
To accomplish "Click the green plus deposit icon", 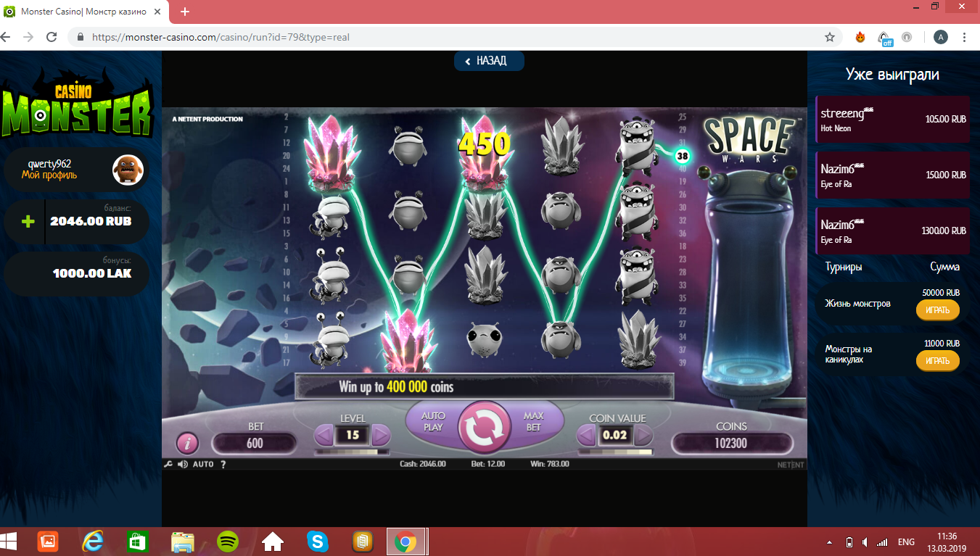I will pos(28,221).
